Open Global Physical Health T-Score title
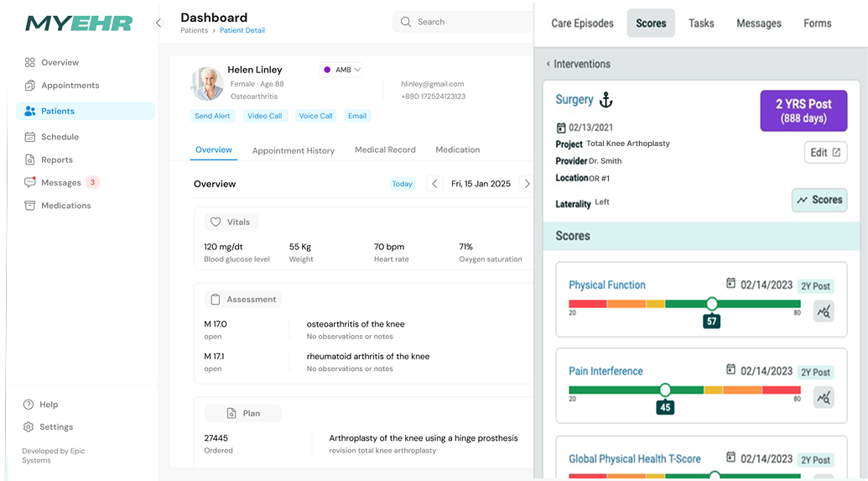The width and height of the screenshot is (868, 481). (634, 459)
